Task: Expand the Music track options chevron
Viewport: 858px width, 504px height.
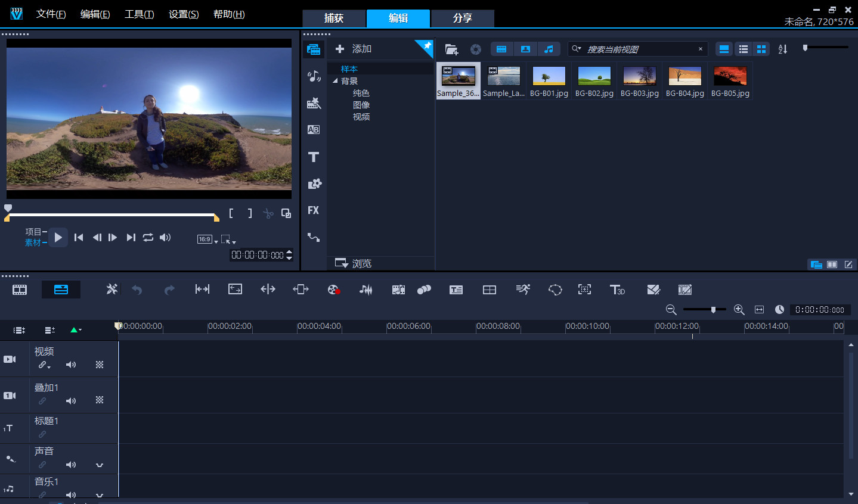Action: pos(100,495)
